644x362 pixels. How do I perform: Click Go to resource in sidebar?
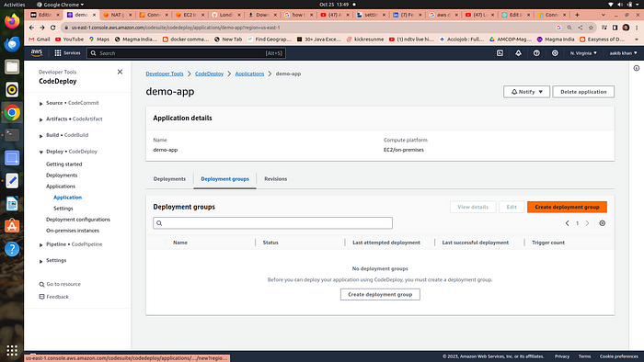[x=60, y=284]
